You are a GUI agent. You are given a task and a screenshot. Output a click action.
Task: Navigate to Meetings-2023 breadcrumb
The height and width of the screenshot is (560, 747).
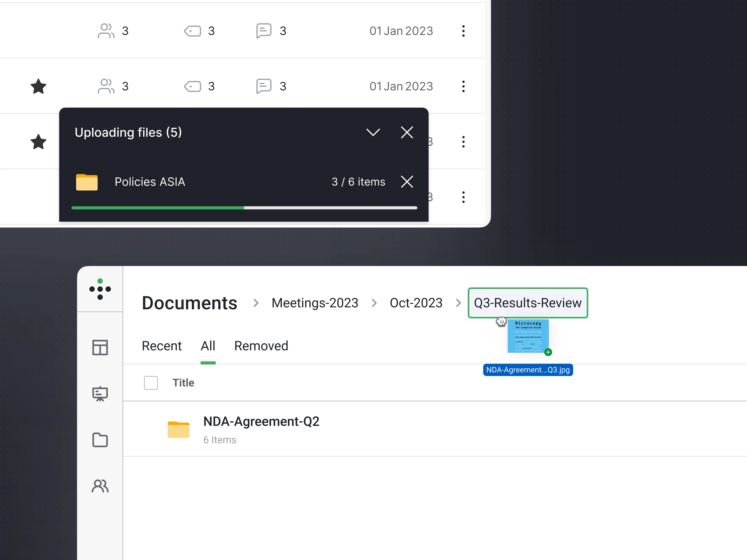(x=315, y=303)
